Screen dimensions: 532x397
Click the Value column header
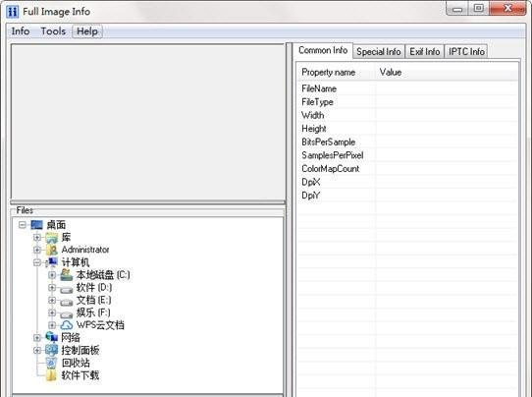click(448, 73)
